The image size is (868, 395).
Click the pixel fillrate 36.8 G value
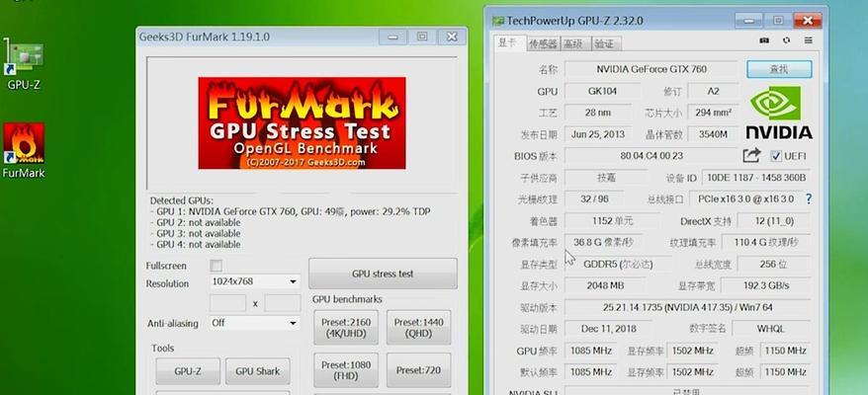coord(605,242)
